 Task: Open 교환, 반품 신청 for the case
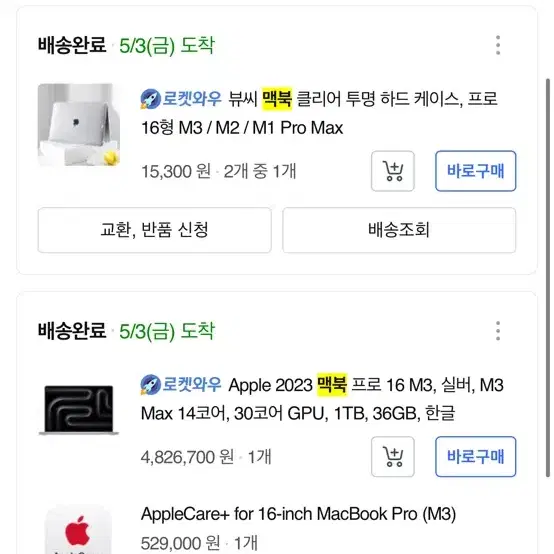(154, 230)
